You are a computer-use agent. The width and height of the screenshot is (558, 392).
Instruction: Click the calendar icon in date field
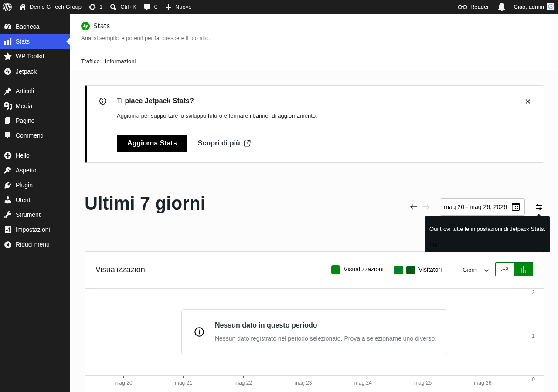pyautogui.click(x=516, y=207)
